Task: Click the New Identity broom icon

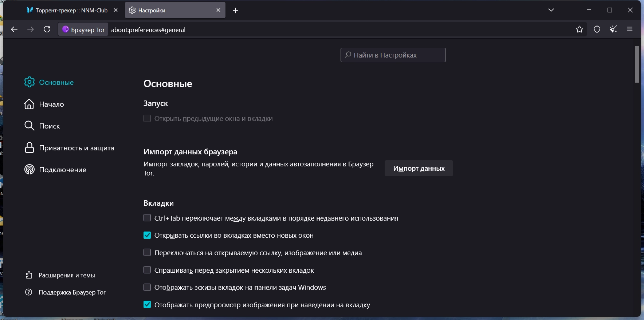Action: click(613, 29)
